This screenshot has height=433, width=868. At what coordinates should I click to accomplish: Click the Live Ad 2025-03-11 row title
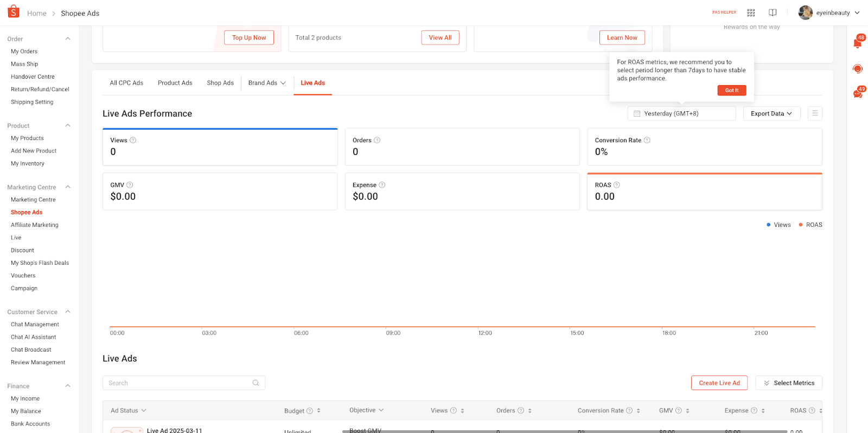click(174, 430)
